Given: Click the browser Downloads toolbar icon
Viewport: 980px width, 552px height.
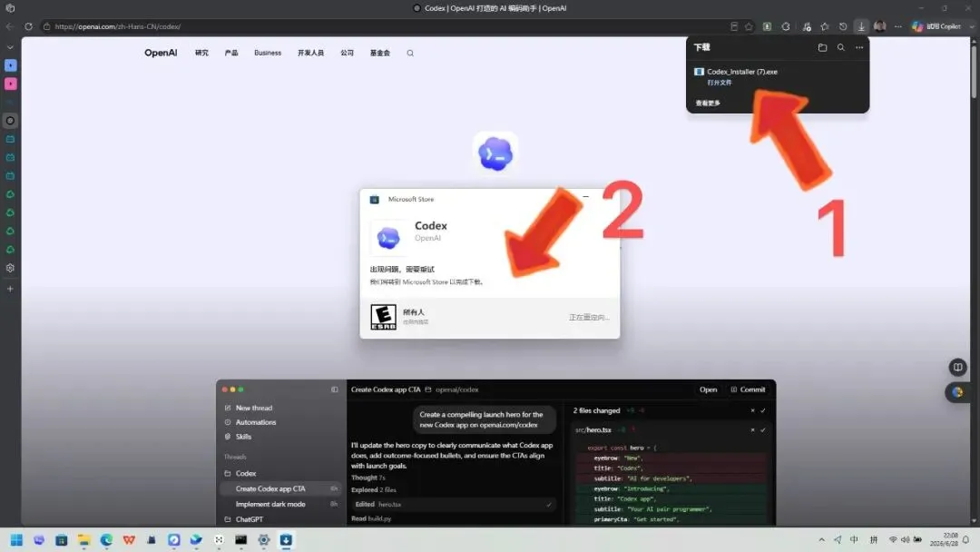Looking at the screenshot, I should click(861, 26).
